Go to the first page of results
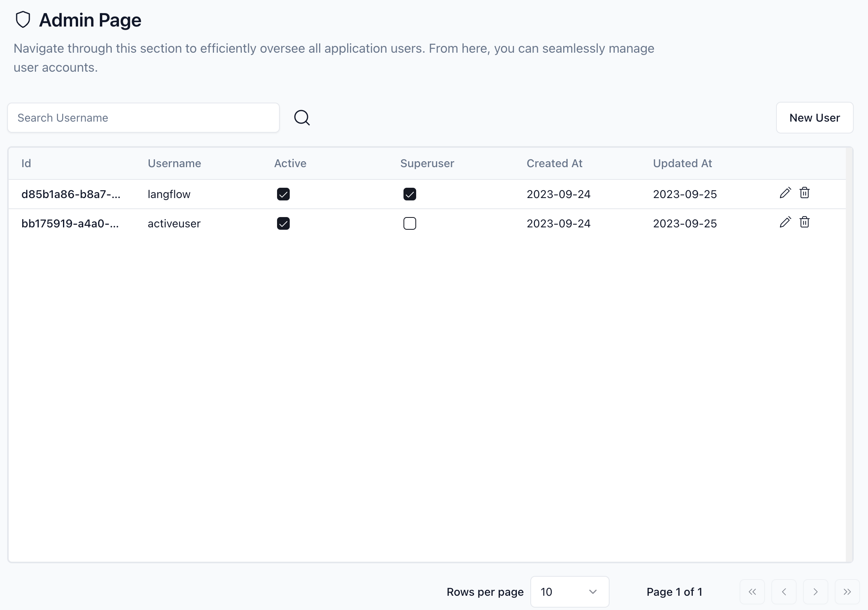868x610 pixels. [752, 592]
